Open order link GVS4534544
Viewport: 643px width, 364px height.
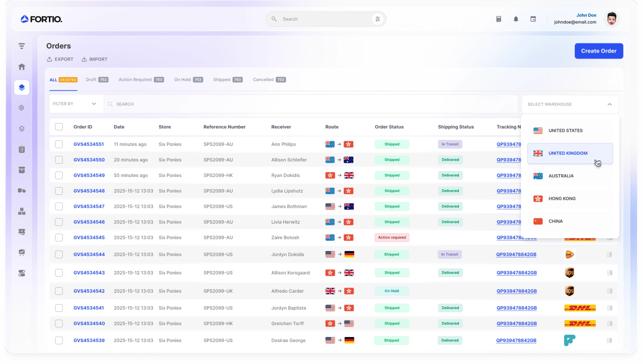click(x=89, y=254)
